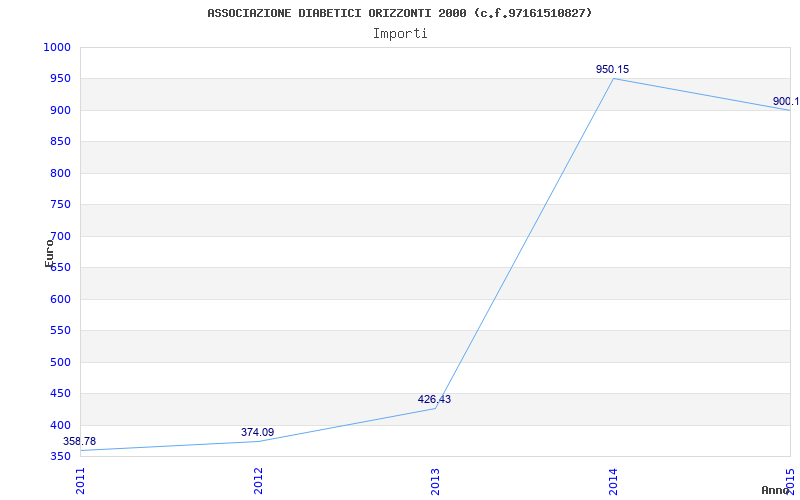Click the 2014 x-axis year label
This screenshot has height=500, width=800.
[x=613, y=481]
